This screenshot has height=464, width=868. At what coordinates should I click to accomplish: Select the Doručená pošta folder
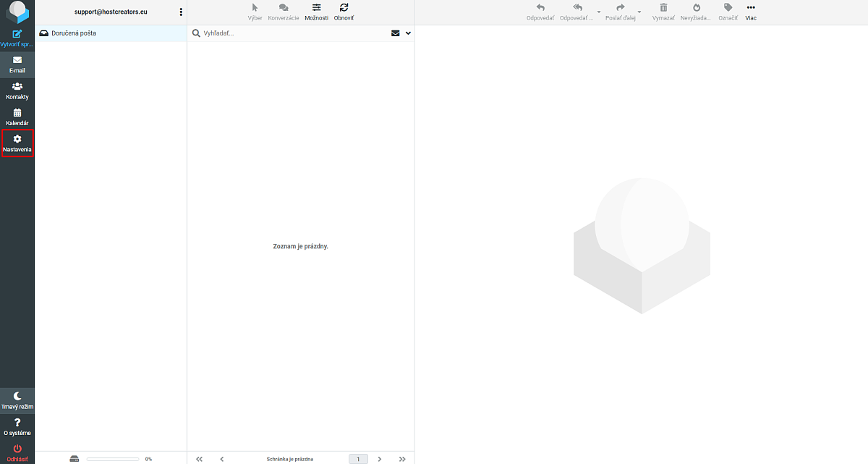[x=111, y=33]
